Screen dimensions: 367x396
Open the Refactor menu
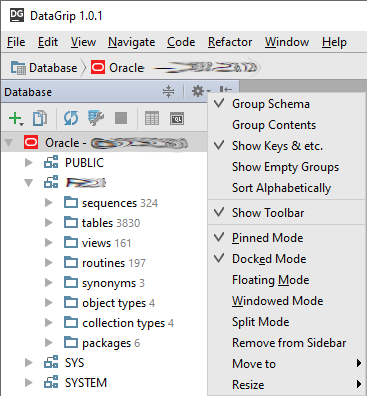[x=230, y=42]
